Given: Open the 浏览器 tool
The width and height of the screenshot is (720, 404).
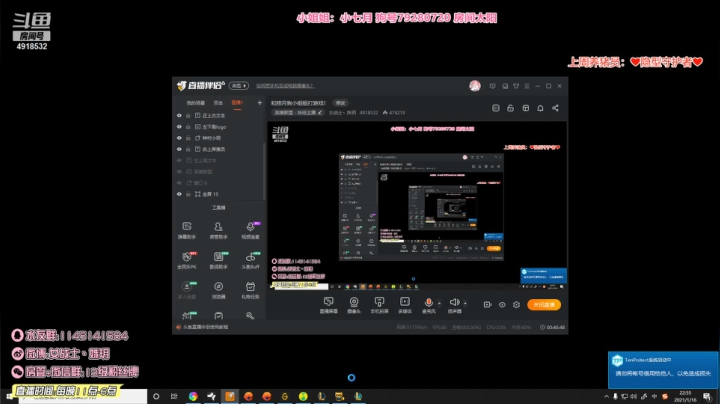Looking at the screenshot, I should tap(219, 290).
